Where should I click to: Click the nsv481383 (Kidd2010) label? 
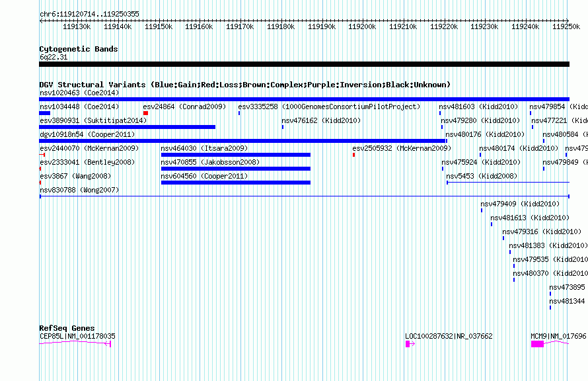pos(548,245)
